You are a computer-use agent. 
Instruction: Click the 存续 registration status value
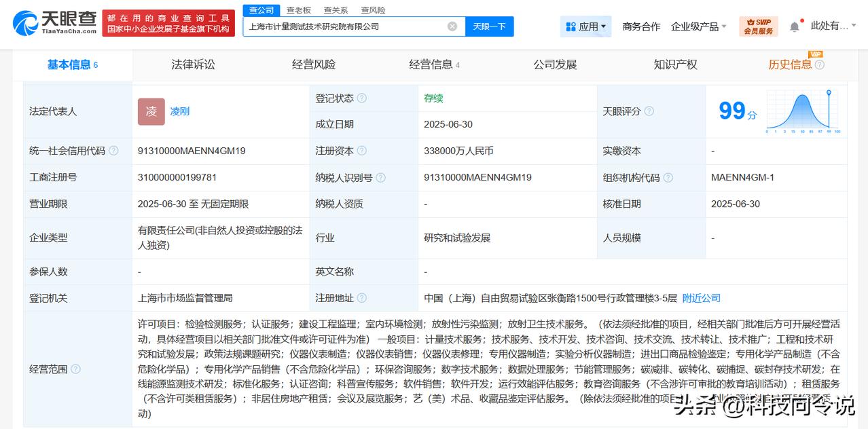433,98
